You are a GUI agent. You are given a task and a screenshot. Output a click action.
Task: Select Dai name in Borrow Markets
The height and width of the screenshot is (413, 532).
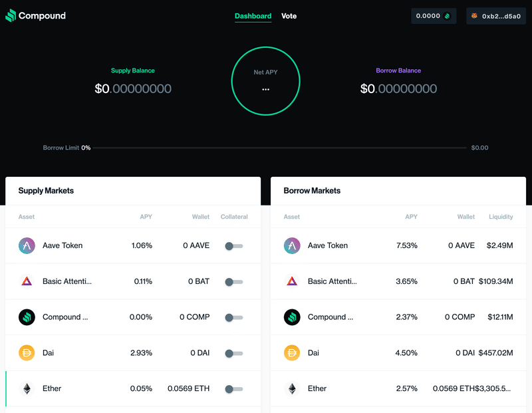[x=313, y=353]
